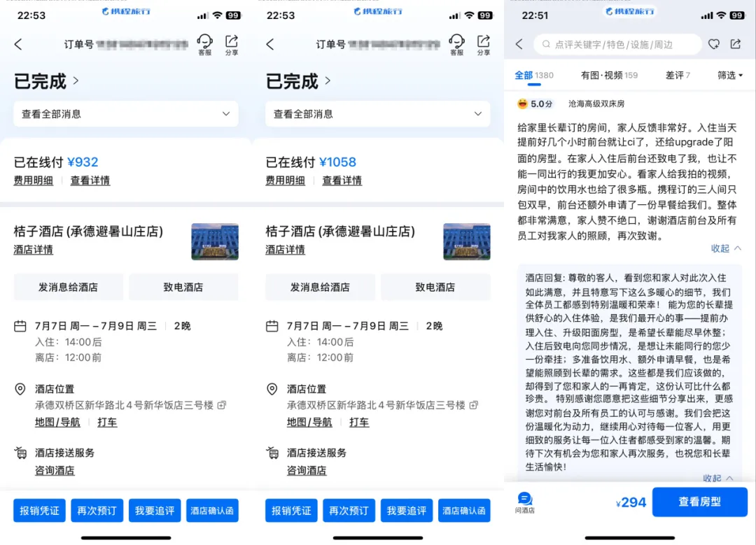Image resolution: width=756 pixels, height=545 pixels.
Task: Select 差评 7 tab
Action: coord(678,75)
